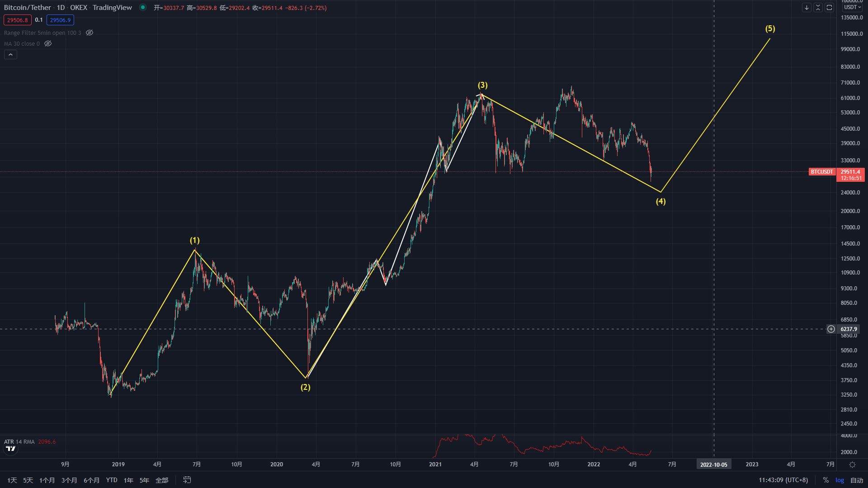The height and width of the screenshot is (488, 868).
Task: Click the red sell price 29506.8 button
Action: [18, 20]
